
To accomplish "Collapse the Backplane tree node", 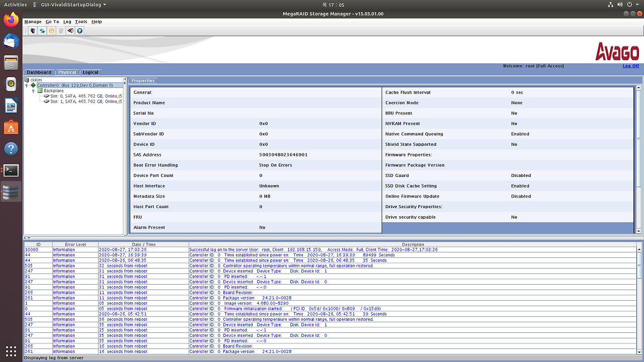I will 33,91.
